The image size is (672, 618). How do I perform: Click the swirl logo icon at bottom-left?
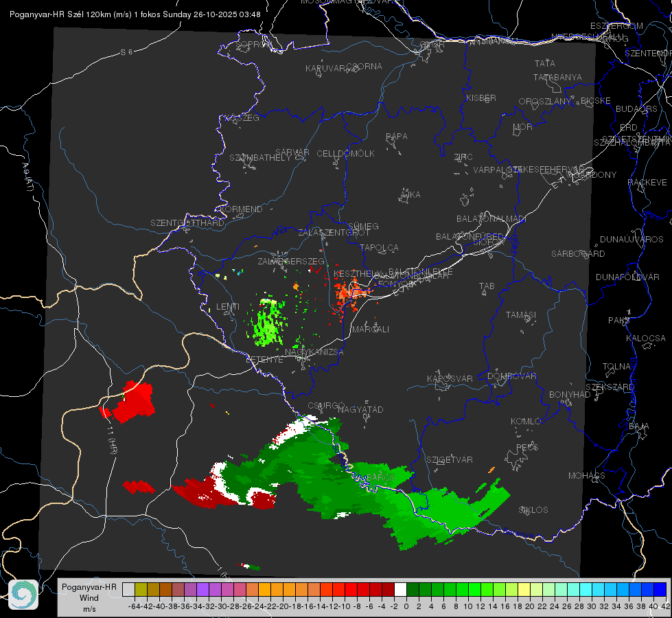tap(23, 595)
